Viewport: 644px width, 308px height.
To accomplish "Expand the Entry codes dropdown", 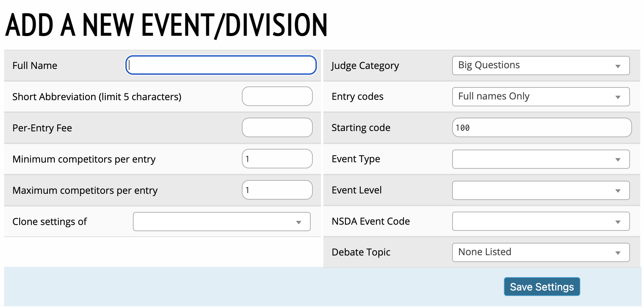I will (541, 97).
